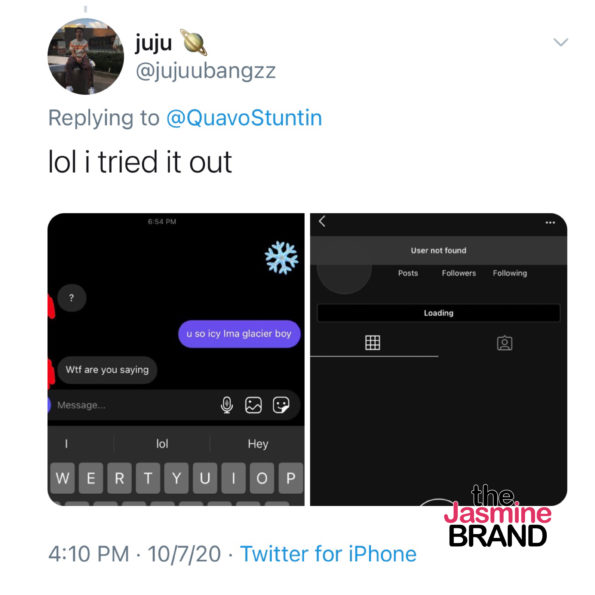Tap the snowflake emoji message
The image size is (595, 595).
pyautogui.click(x=281, y=257)
